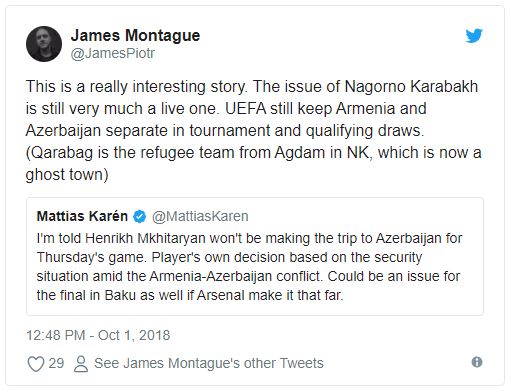The width and height of the screenshot is (511, 391).
Task: Click the UEFA keeps Armenia and Azerbaijan separate sentence
Action: [226, 119]
